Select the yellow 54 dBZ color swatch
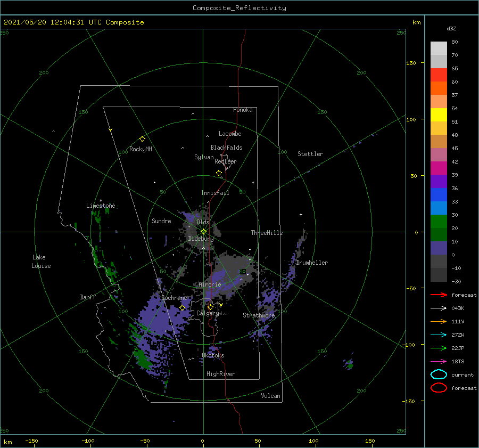Viewport: 479px width, 448px height. pyautogui.click(x=439, y=115)
